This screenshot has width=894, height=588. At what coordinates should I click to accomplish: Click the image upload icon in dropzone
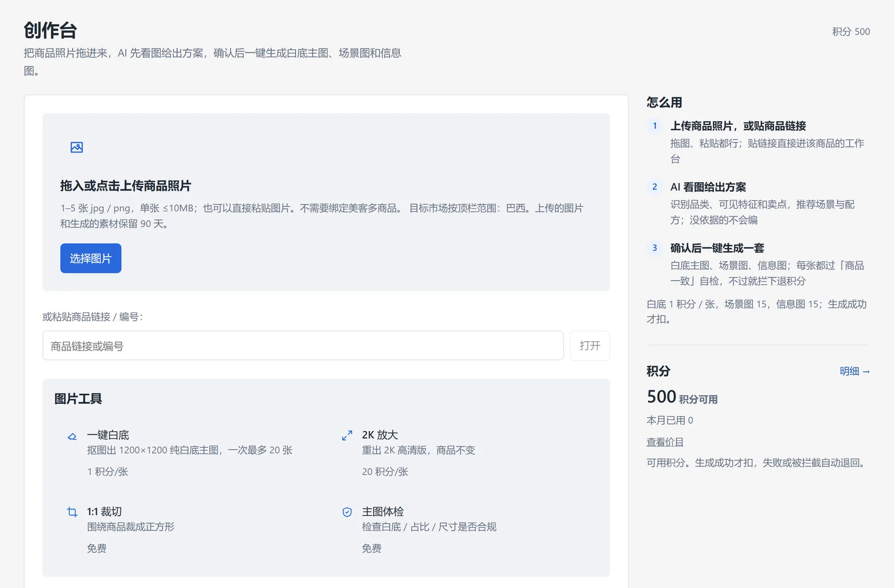(77, 147)
